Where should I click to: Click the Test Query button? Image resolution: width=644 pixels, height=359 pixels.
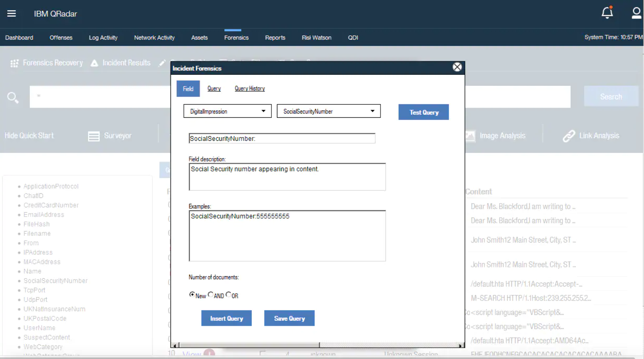tap(423, 112)
